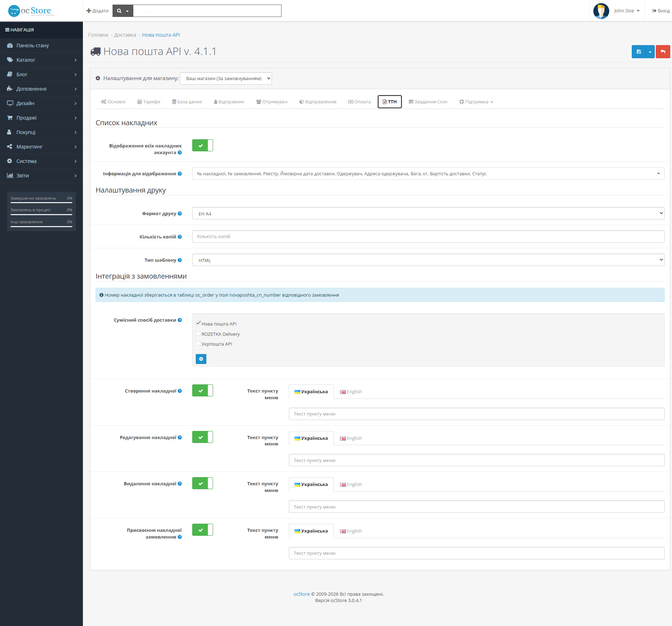Select the ТТН tab

[390, 102]
